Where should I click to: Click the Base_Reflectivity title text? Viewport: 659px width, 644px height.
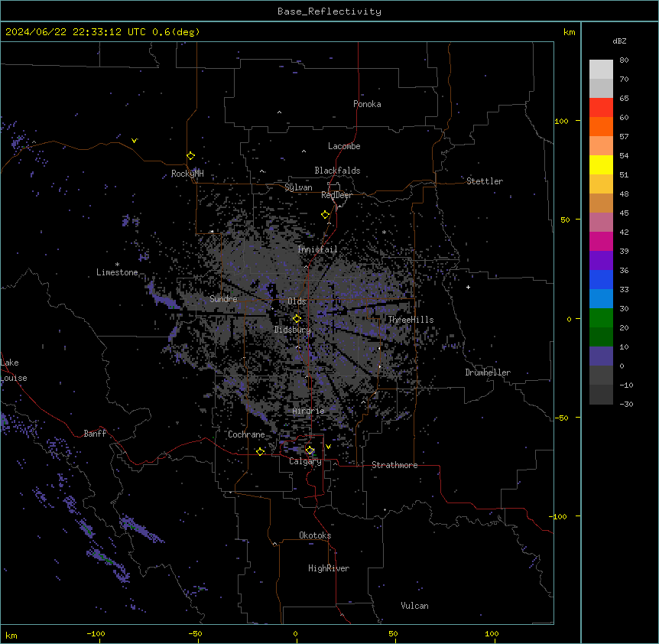point(329,11)
